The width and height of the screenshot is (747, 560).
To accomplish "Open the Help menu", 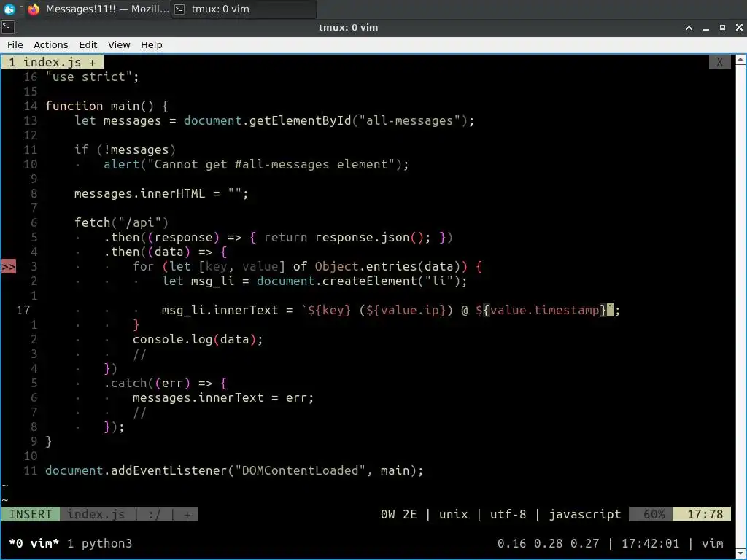I will coord(152,44).
